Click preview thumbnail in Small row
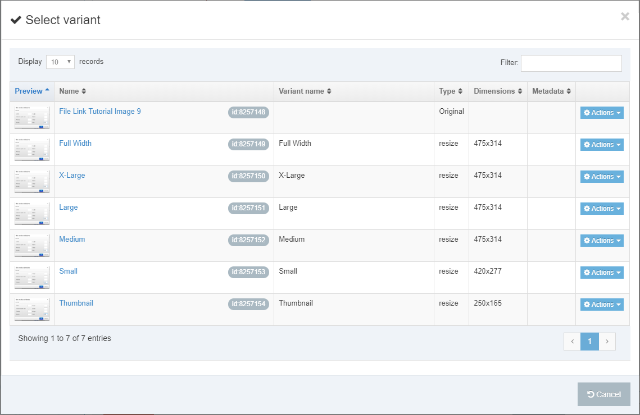Viewport: 640px width, 415px height. [32, 277]
